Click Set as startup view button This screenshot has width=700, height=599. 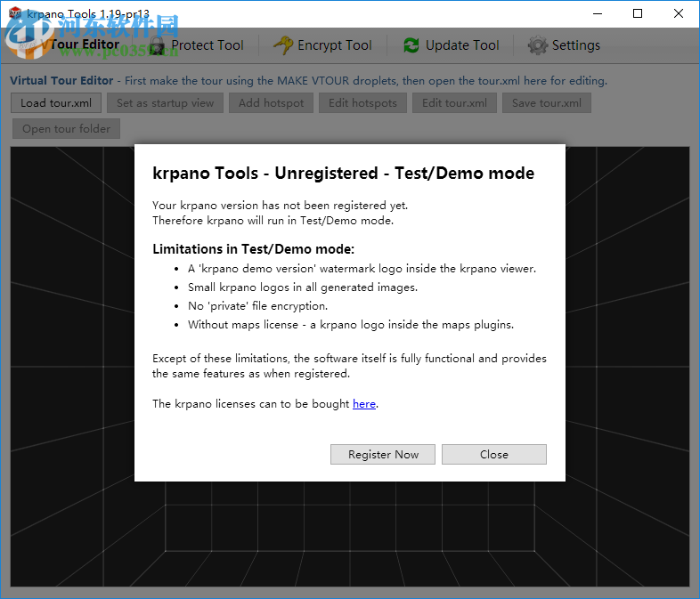pos(165,103)
